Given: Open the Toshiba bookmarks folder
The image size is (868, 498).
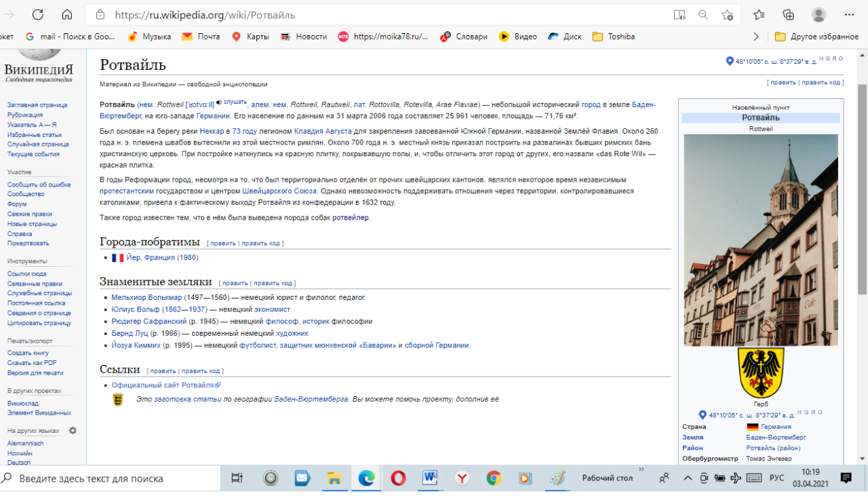Looking at the screenshot, I should 614,37.
